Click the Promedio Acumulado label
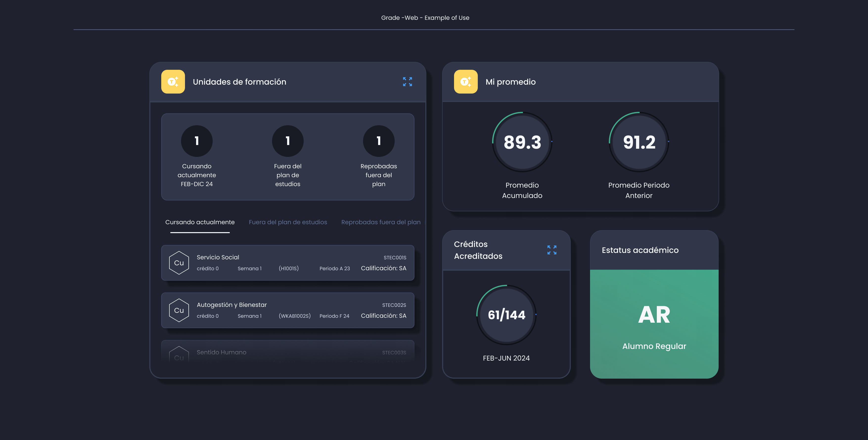The height and width of the screenshot is (440, 868). click(522, 191)
